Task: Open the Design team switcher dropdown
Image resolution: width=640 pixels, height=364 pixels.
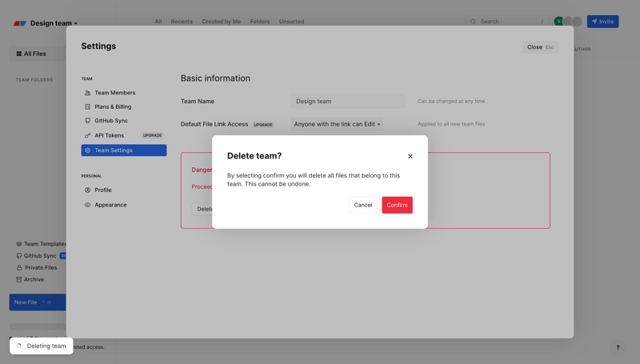Action: pos(53,23)
